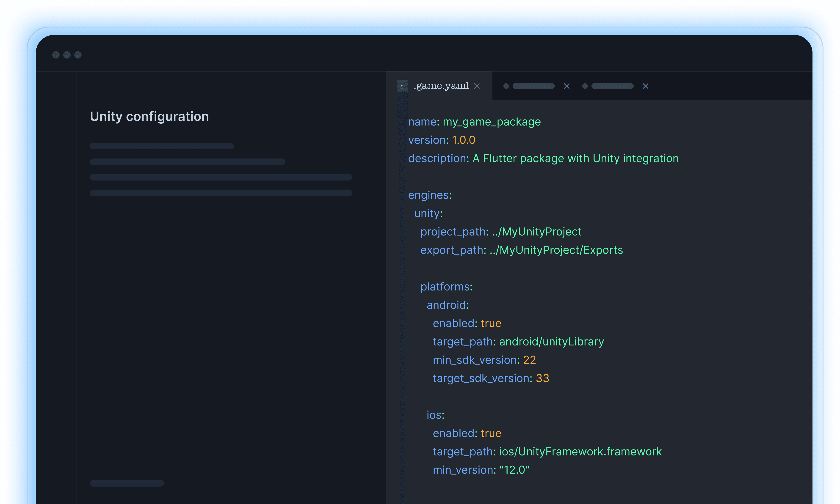Click the ios enabled true value

[491, 433]
